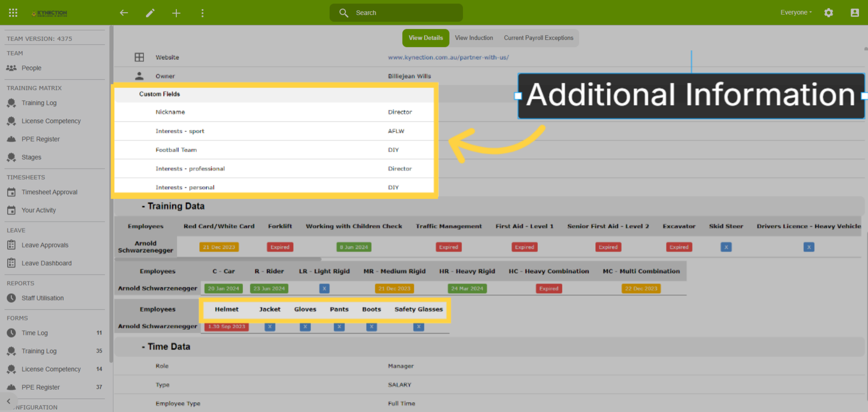868x412 pixels.
Task: Click the plus add icon
Action: pos(176,13)
